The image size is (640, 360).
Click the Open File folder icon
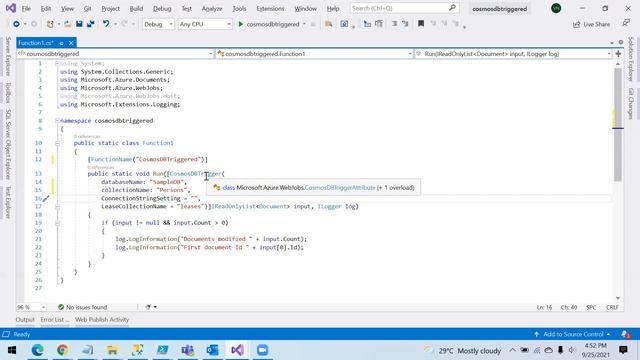tap(68, 24)
